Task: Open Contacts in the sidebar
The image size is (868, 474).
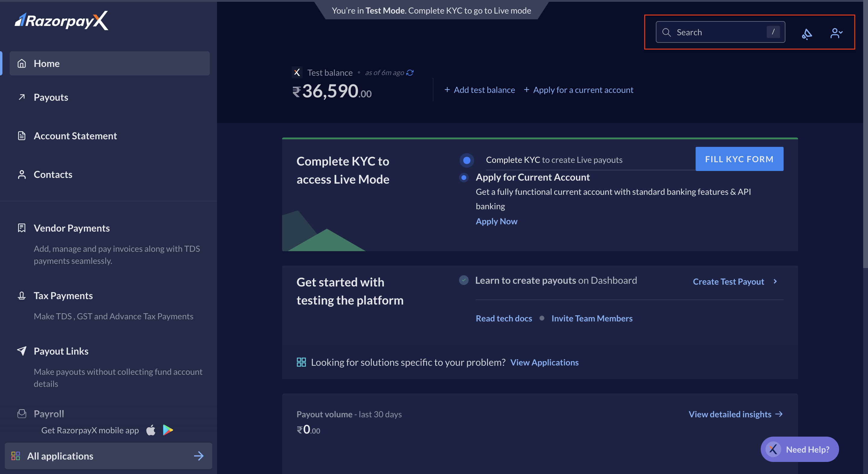Action: [53, 174]
